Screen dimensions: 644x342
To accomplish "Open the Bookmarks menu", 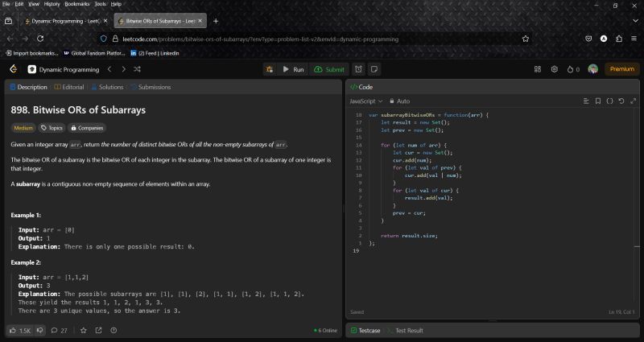I will tap(76, 4).
